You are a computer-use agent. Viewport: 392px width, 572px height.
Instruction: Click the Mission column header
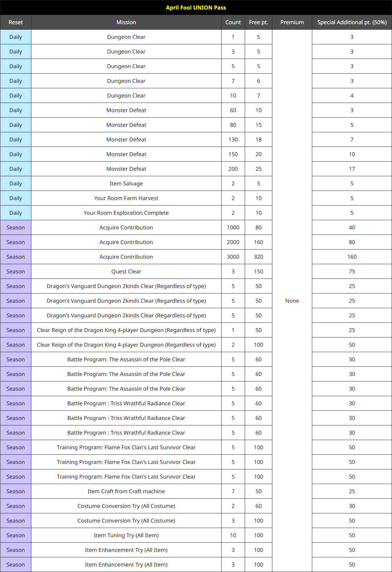click(126, 22)
